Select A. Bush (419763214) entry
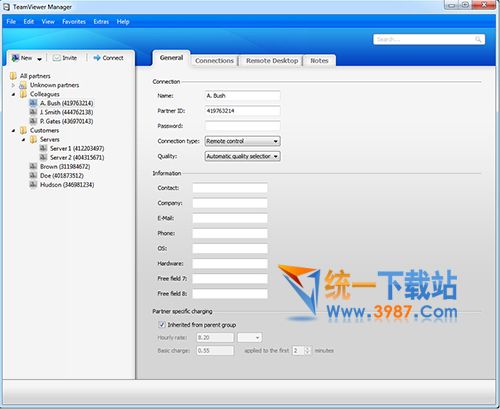Viewport: 500px width, 409px height. 67,103
